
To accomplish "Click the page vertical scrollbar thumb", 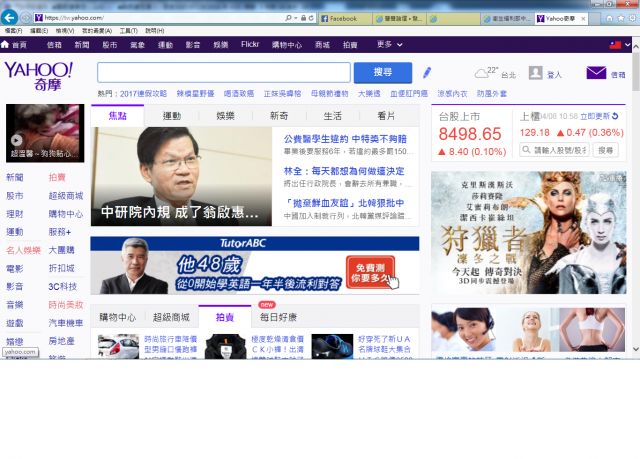I will coord(636,71).
